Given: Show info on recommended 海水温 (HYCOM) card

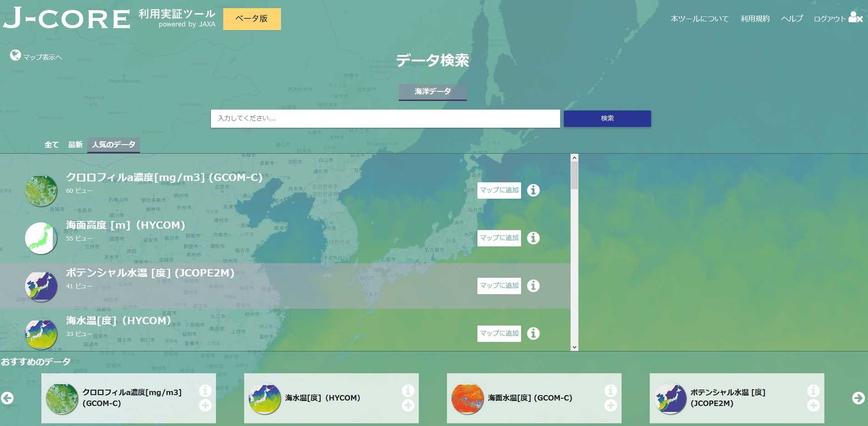Looking at the screenshot, I should point(408,391).
